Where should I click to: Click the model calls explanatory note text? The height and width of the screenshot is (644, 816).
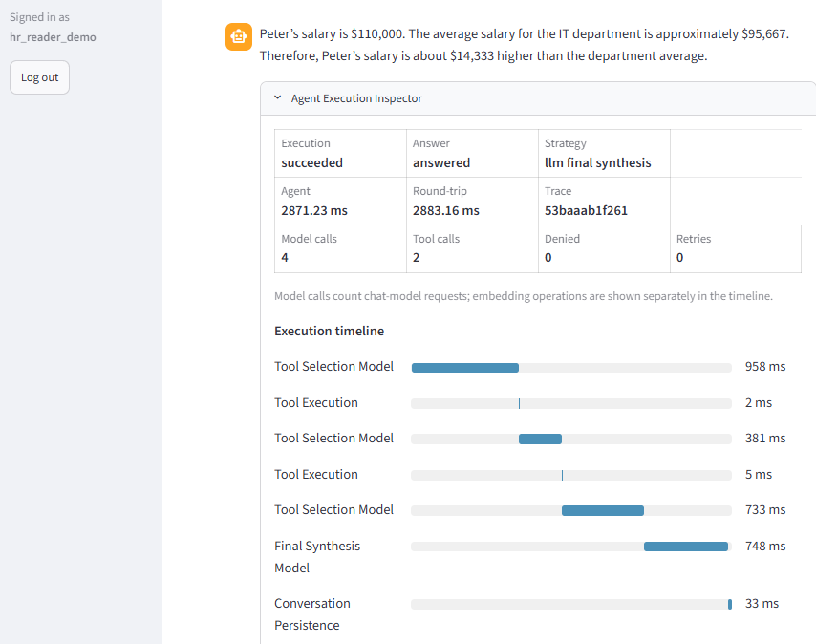524,296
